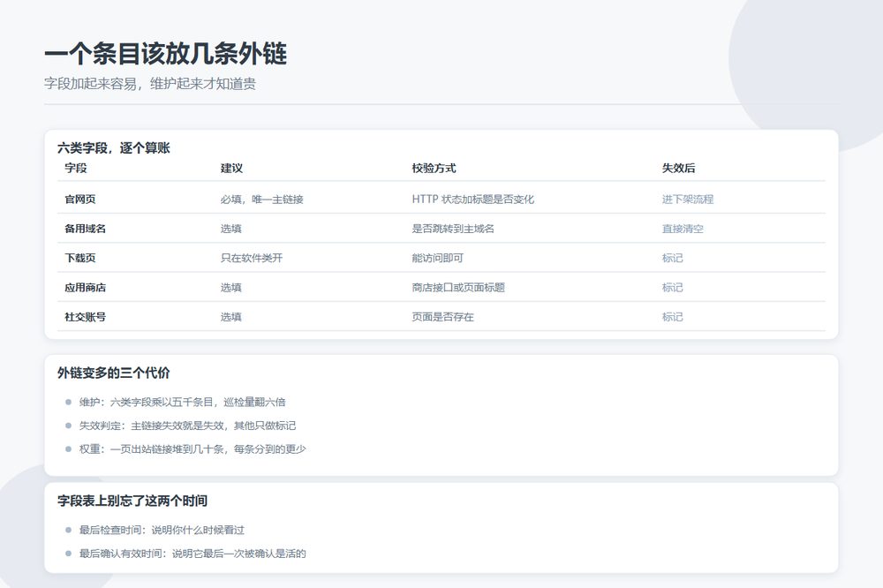Click the cell 必填，唯一主链接
Viewport: 883px width, 588px height.
pos(262,199)
